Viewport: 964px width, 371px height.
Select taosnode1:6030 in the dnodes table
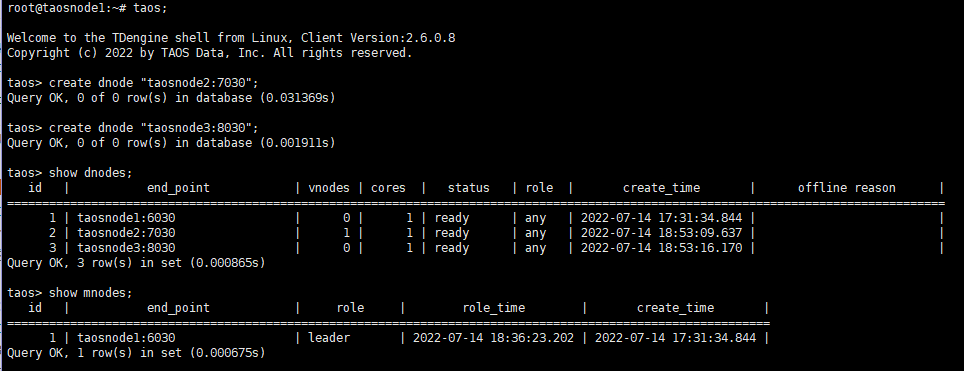coord(126,218)
